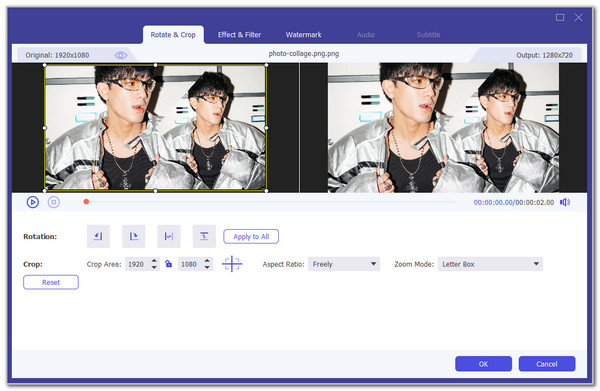Select the Subtitle tab

pyautogui.click(x=428, y=35)
